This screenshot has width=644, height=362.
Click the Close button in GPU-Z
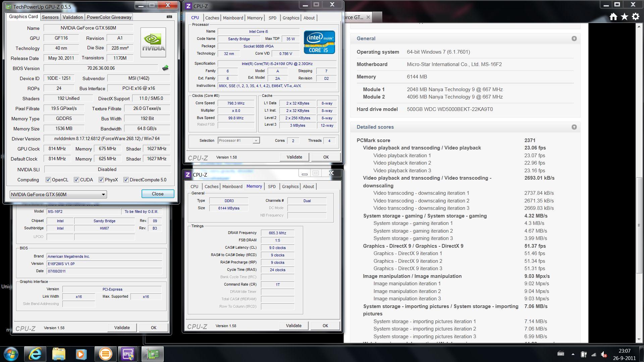[x=158, y=194]
